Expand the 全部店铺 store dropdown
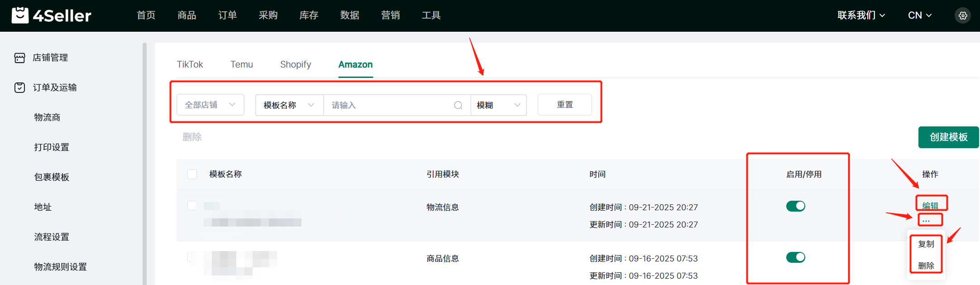The height and width of the screenshot is (285, 980). (x=210, y=105)
